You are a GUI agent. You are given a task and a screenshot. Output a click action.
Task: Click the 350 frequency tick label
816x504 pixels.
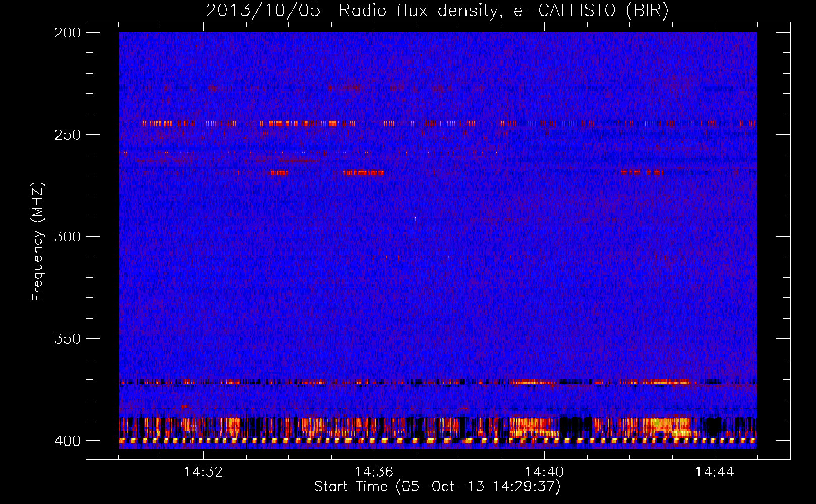[68, 338]
